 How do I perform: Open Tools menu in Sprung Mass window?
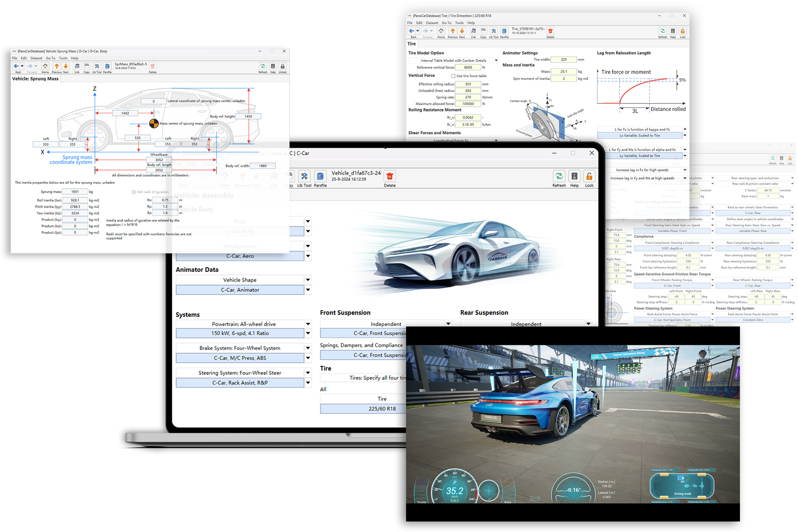pyautogui.click(x=63, y=58)
